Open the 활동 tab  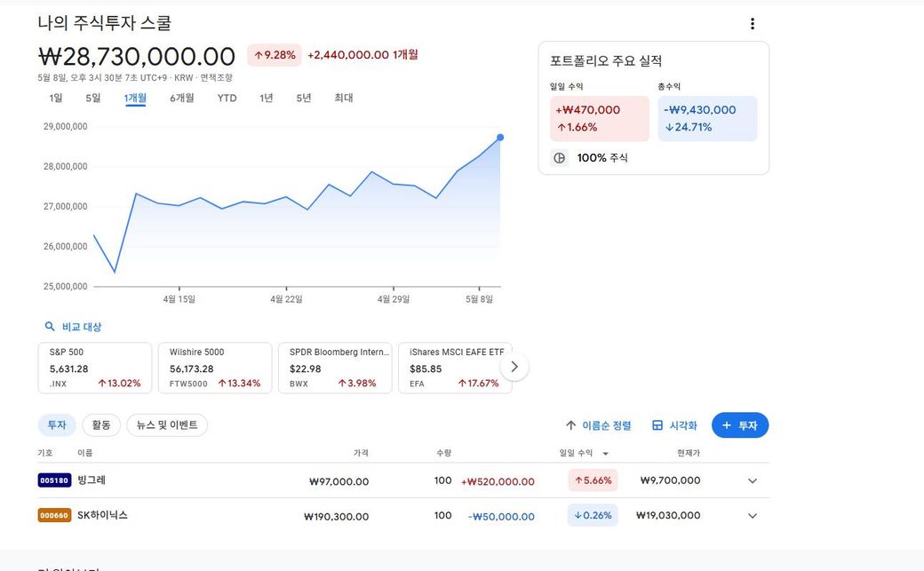tap(101, 424)
